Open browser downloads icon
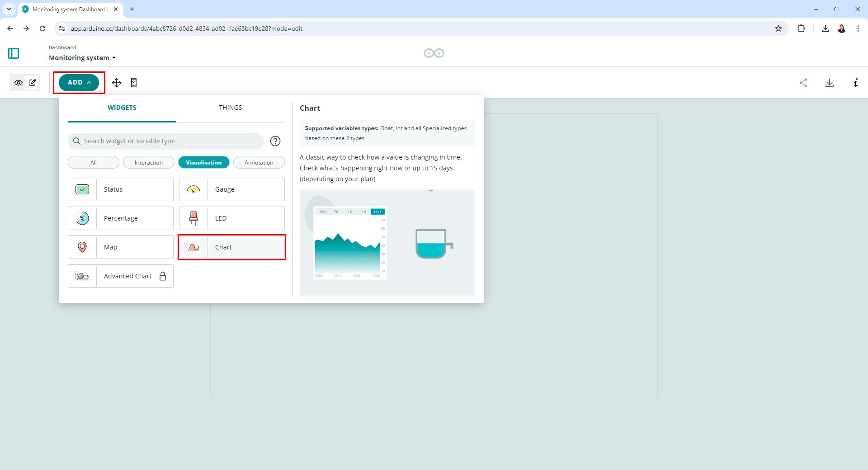Image resolution: width=868 pixels, height=470 pixels. pos(826,28)
